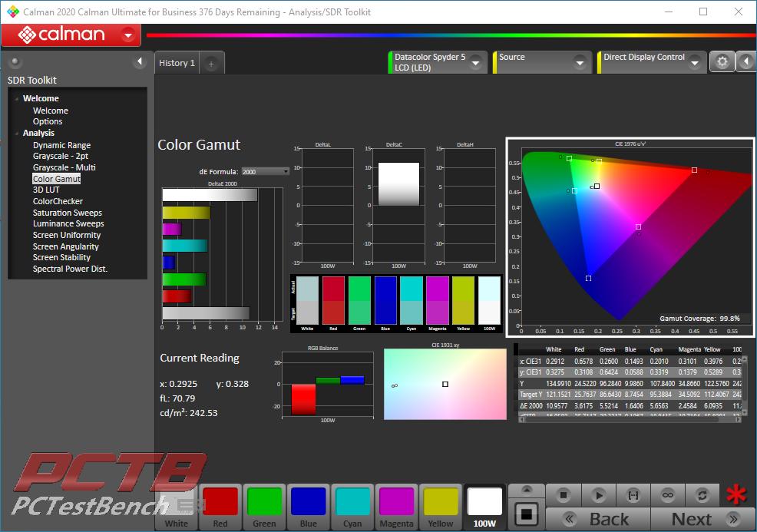Go to Saturation Sweeps

coord(67,213)
